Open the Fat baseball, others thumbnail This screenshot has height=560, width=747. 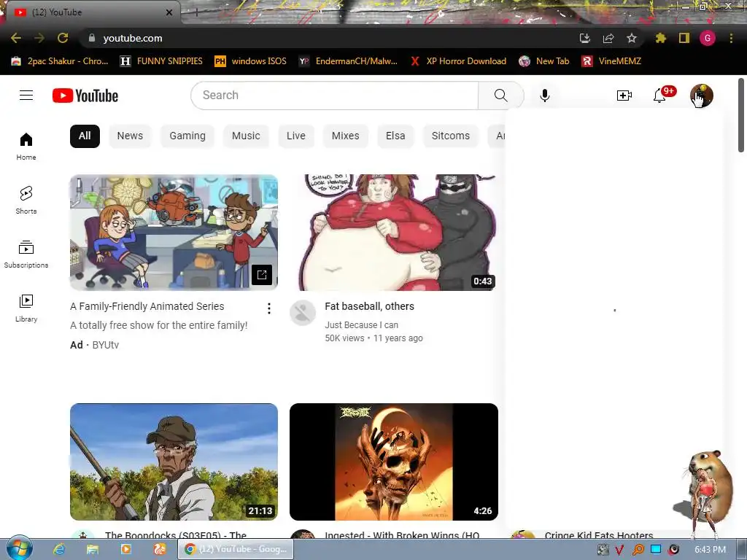(x=394, y=233)
